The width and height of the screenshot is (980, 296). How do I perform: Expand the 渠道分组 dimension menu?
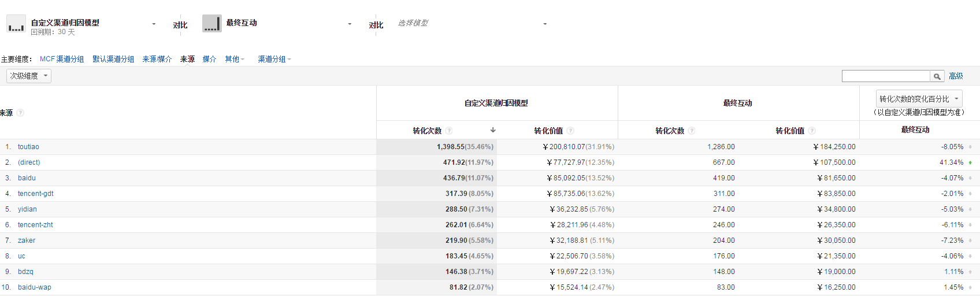pyautogui.click(x=274, y=59)
